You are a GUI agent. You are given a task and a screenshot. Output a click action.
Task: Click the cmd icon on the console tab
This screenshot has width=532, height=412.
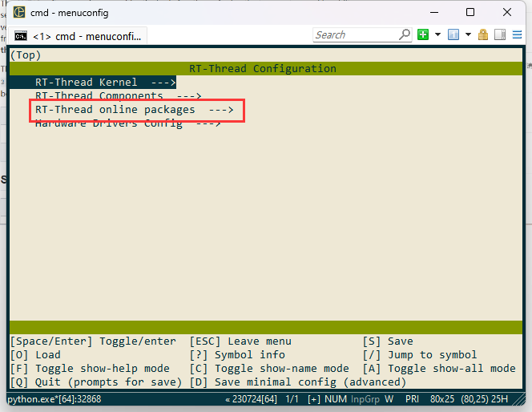click(21, 36)
